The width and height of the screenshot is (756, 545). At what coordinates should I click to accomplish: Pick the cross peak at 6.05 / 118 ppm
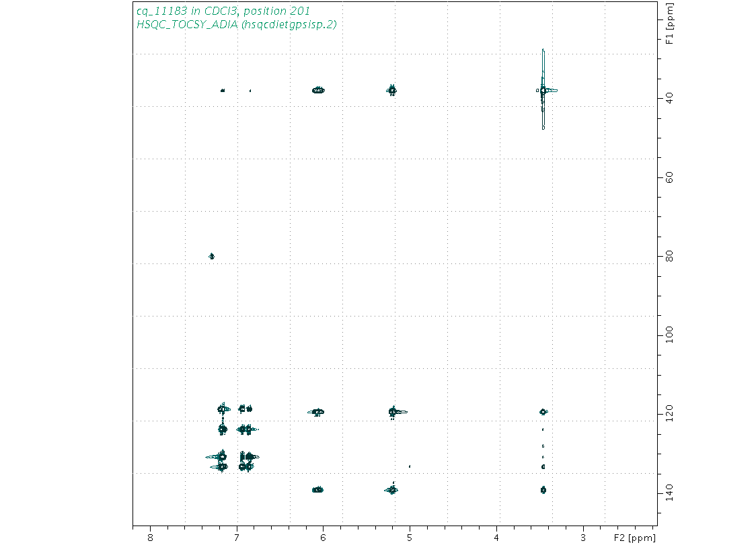click(316, 412)
